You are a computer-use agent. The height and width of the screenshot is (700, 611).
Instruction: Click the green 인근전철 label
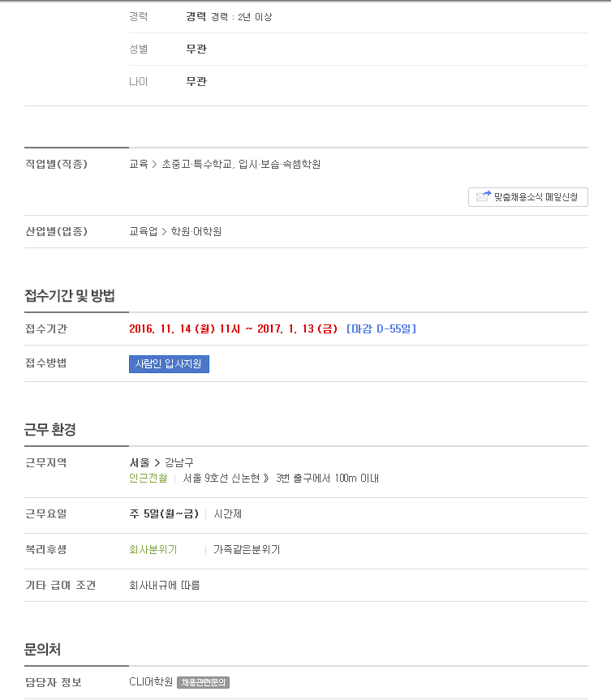pos(148,478)
